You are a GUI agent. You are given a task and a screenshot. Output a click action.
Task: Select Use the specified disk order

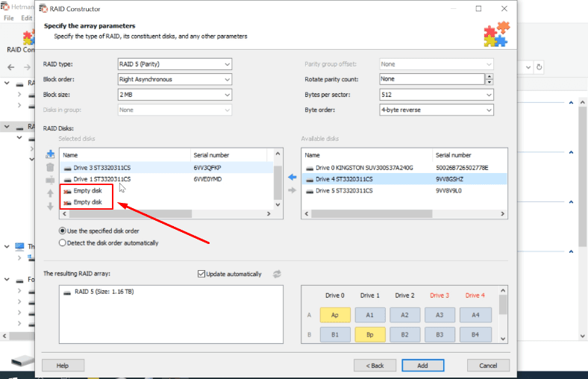99,231
